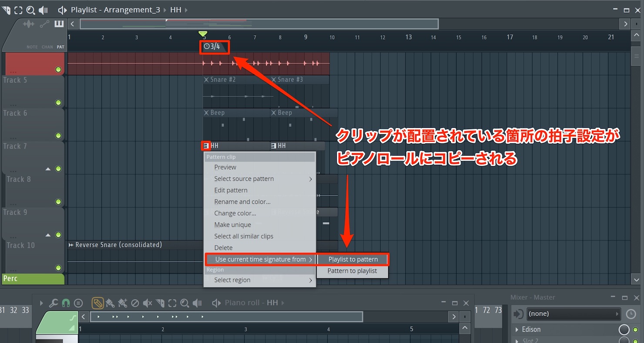Viewport: 644px width, 343px height.
Task: Select Piano roll paint drums tool
Action: coord(122,303)
